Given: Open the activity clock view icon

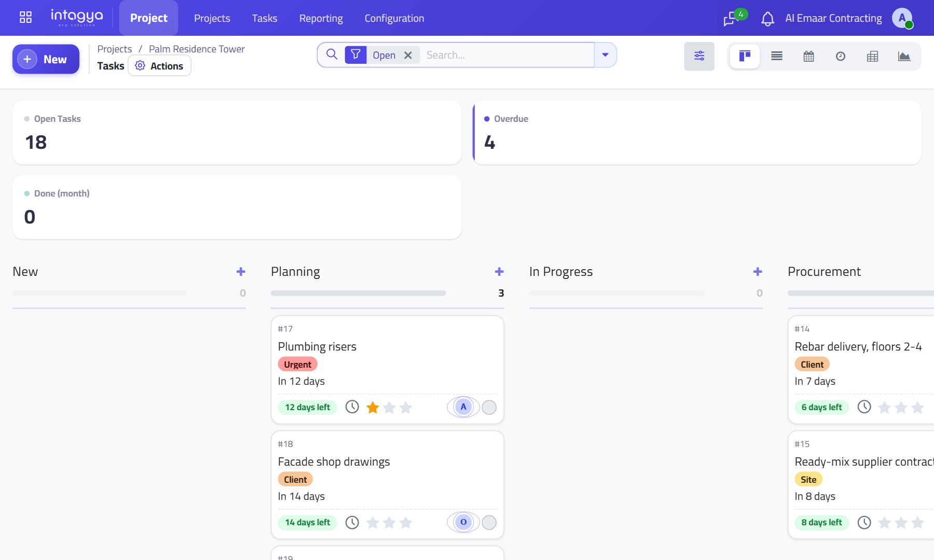Looking at the screenshot, I should pos(841,56).
